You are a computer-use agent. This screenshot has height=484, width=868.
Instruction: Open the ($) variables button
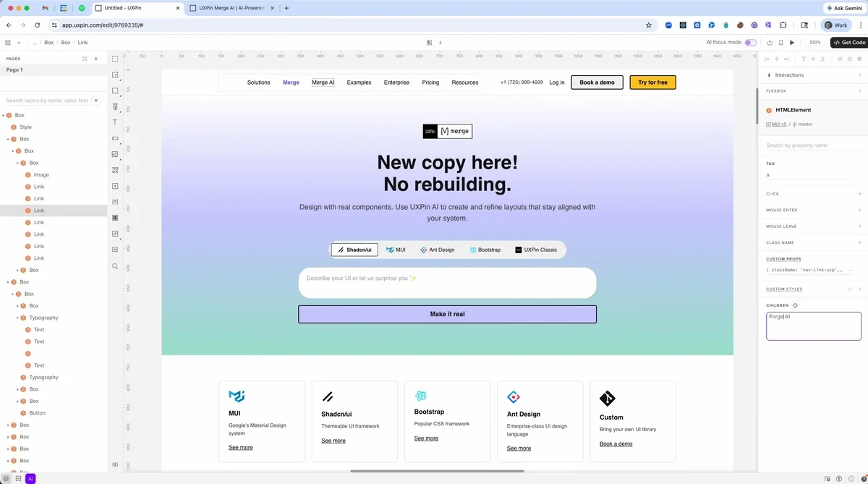coord(115,464)
